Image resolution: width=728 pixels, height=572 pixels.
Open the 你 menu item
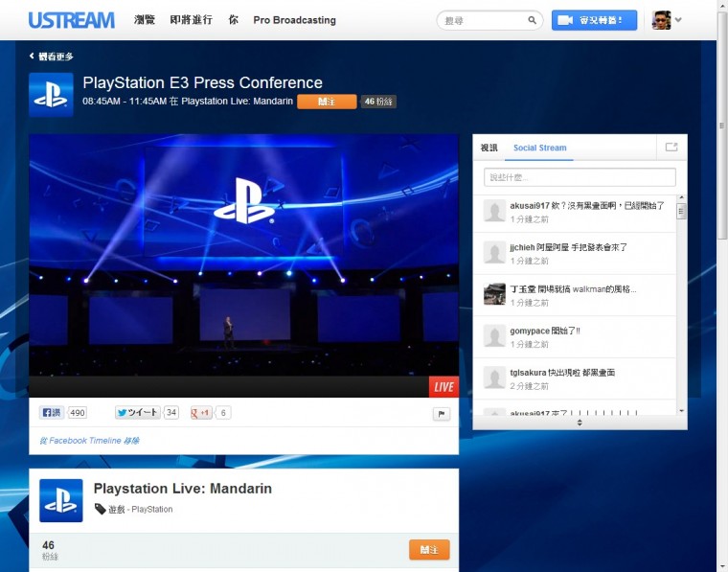(234, 20)
